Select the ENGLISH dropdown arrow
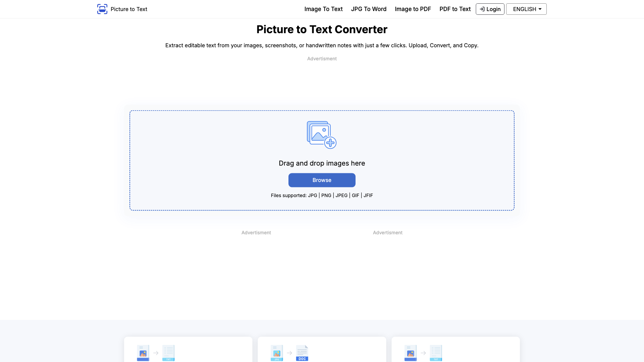This screenshot has width=644, height=362. coord(540,9)
